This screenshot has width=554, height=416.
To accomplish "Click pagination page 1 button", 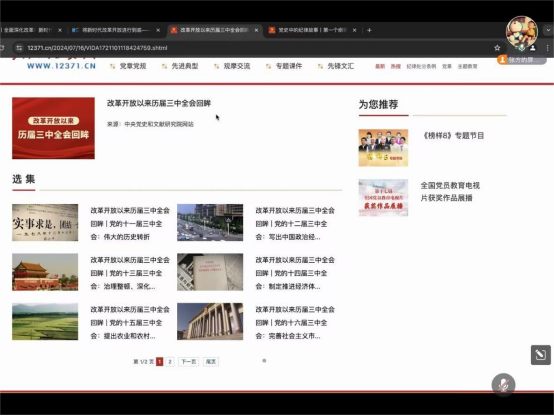I will pyautogui.click(x=160, y=362).
